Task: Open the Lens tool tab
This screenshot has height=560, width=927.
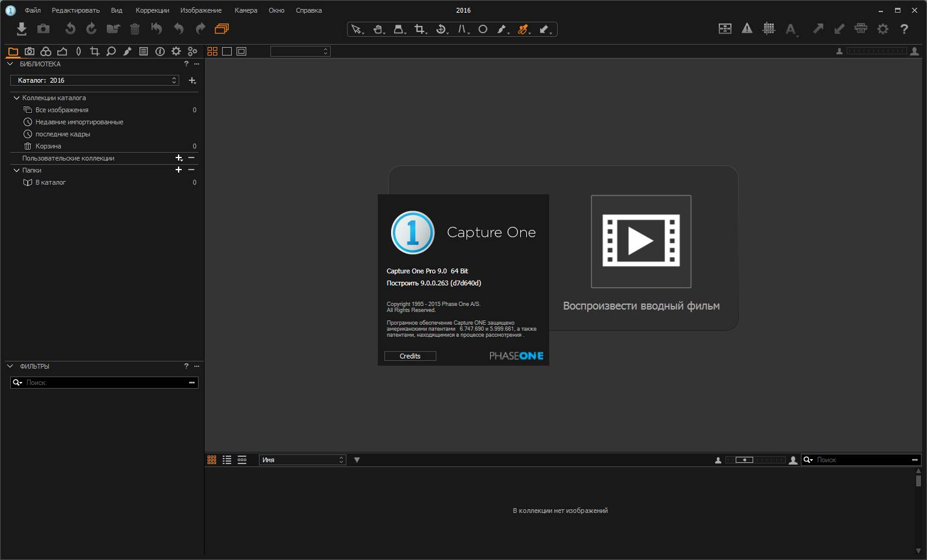Action: click(x=78, y=51)
